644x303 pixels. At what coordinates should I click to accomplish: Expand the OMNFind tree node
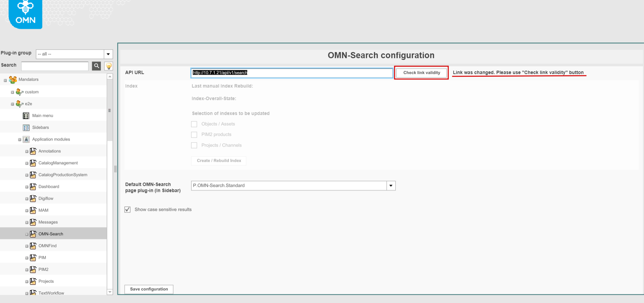pos(27,246)
